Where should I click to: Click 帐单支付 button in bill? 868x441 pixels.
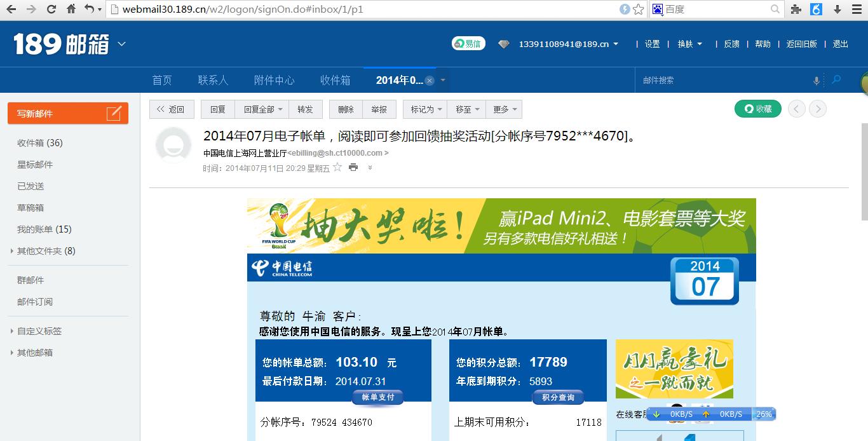click(x=378, y=397)
